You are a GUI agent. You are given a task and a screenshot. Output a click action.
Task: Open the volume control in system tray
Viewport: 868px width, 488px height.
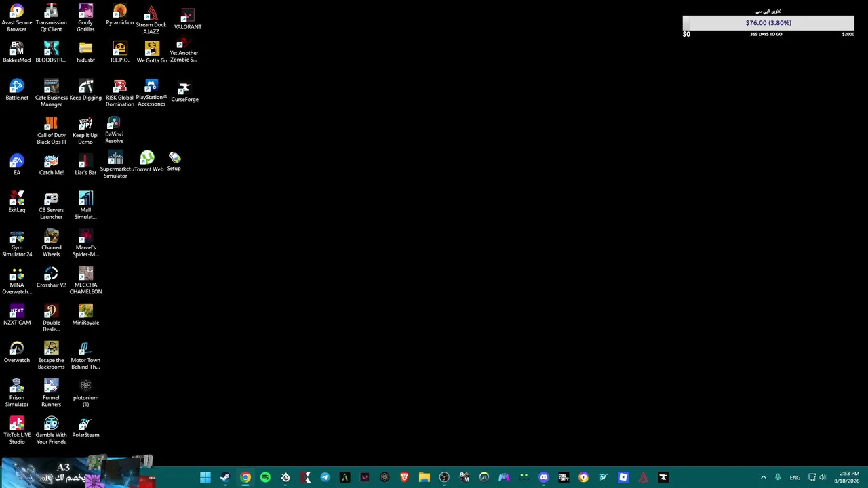pos(823,477)
